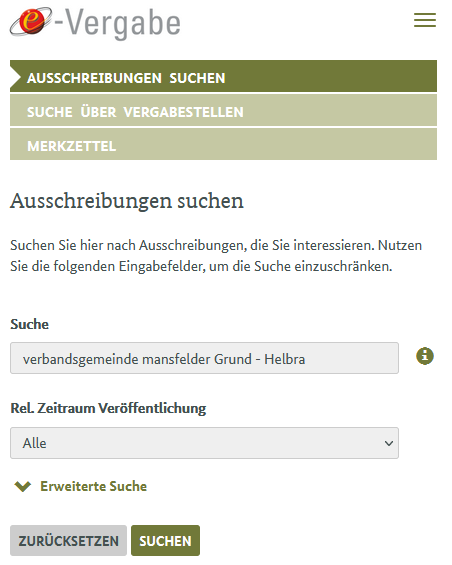Click the 'Ausschreibungen suchen' page heading
The height and width of the screenshot is (565, 452).
pos(127,201)
